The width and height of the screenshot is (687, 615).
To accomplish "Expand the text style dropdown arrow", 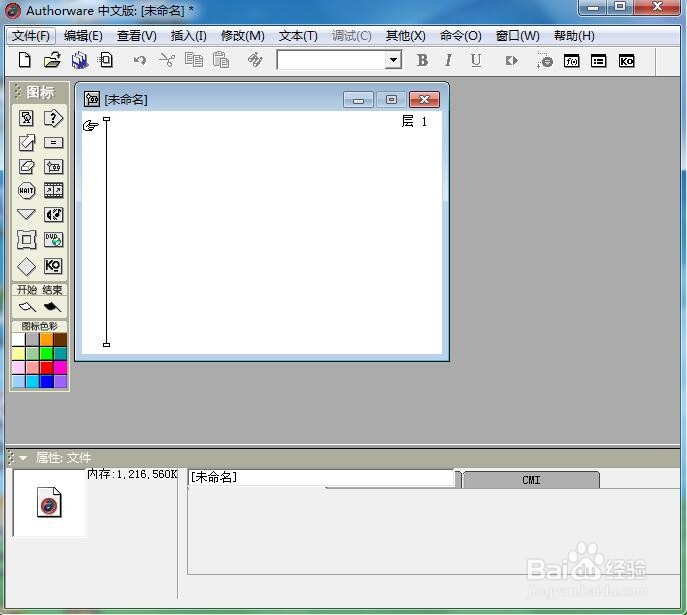I will click(393, 60).
